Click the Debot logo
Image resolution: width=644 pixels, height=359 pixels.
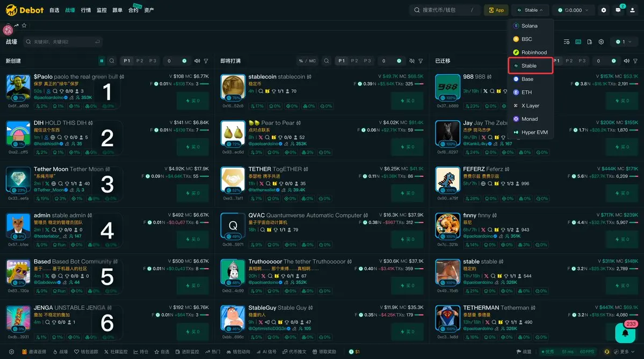[25, 10]
